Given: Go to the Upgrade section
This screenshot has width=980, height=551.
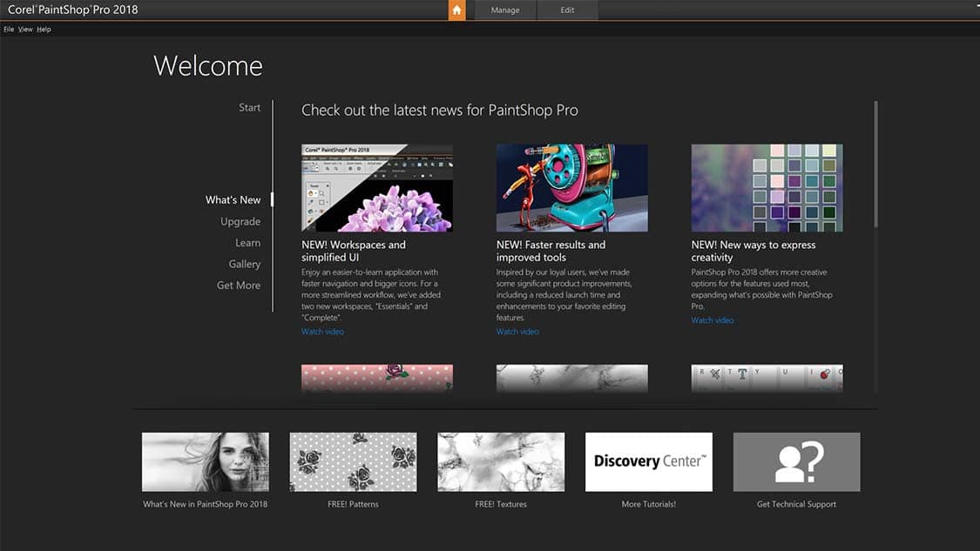Looking at the screenshot, I should pyautogui.click(x=240, y=222).
